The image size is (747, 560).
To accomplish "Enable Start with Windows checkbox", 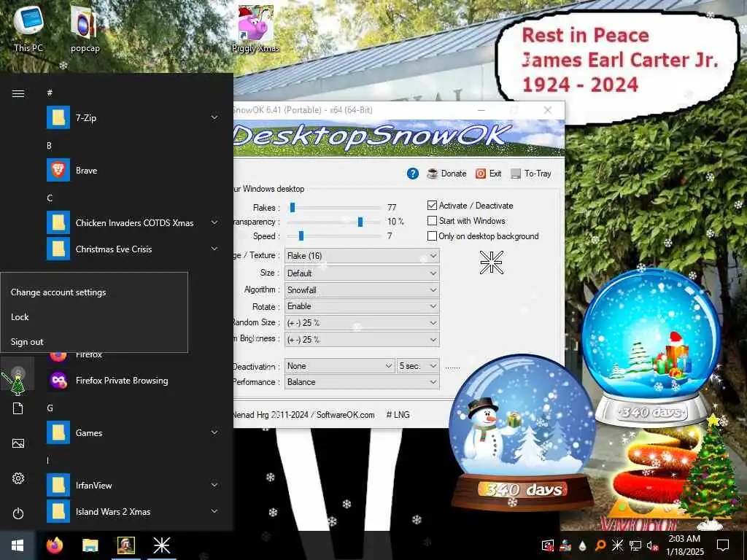I will 432,220.
